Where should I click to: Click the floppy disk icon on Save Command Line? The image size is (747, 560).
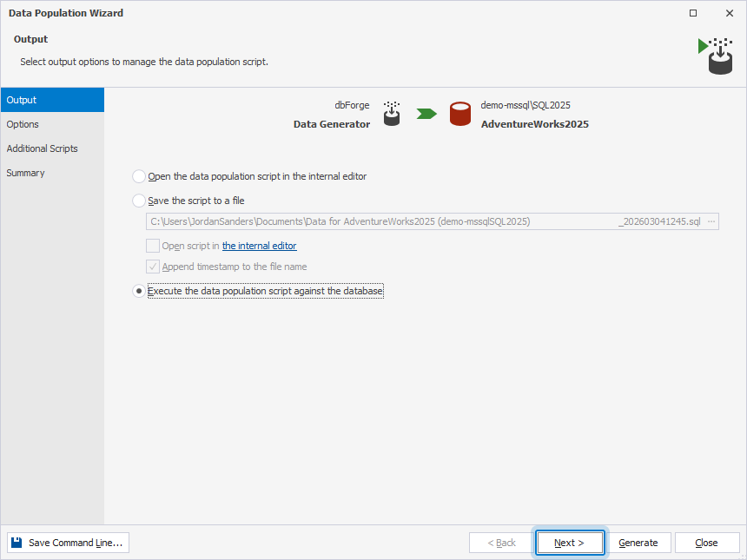17,543
